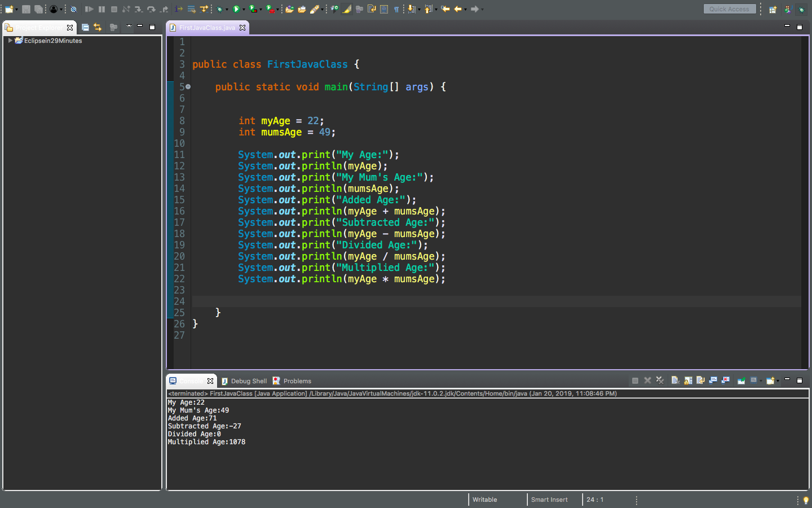Viewport: 812px width, 508px height.
Task: Click the Previous Annotation arrow icon
Action: [x=428, y=9]
